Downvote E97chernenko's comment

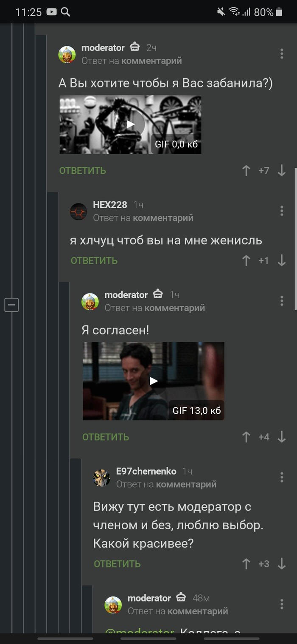(x=282, y=564)
